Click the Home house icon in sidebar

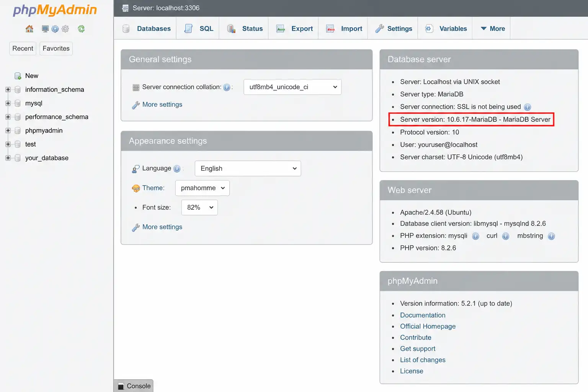29,29
